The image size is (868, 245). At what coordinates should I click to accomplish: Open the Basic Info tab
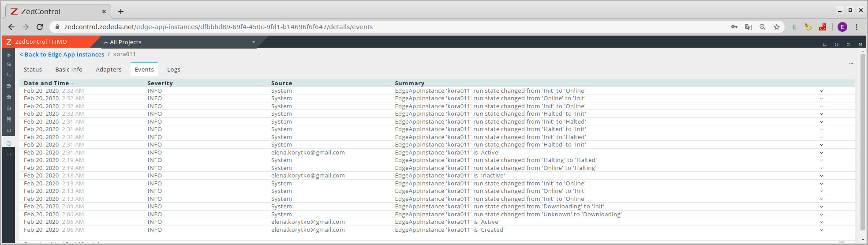[x=69, y=70]
